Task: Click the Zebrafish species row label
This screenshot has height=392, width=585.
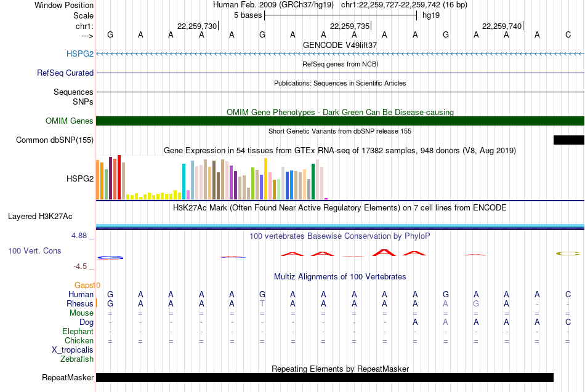Action: tap(77, 359)
